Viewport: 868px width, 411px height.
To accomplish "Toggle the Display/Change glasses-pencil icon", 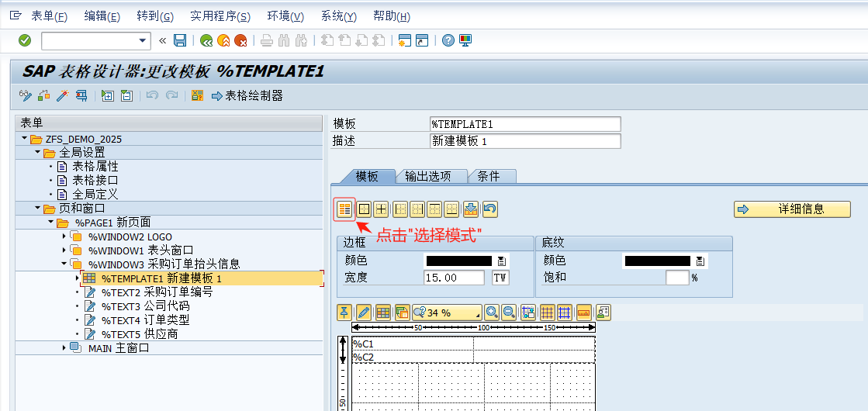I will click(26, 95).
